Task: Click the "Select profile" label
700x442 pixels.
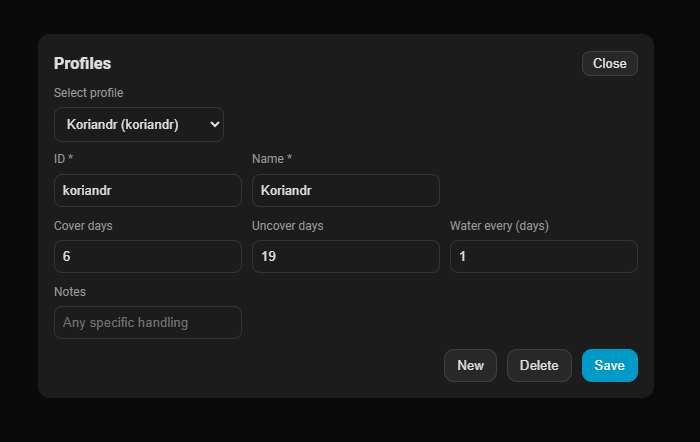Action: click(88, 93)
